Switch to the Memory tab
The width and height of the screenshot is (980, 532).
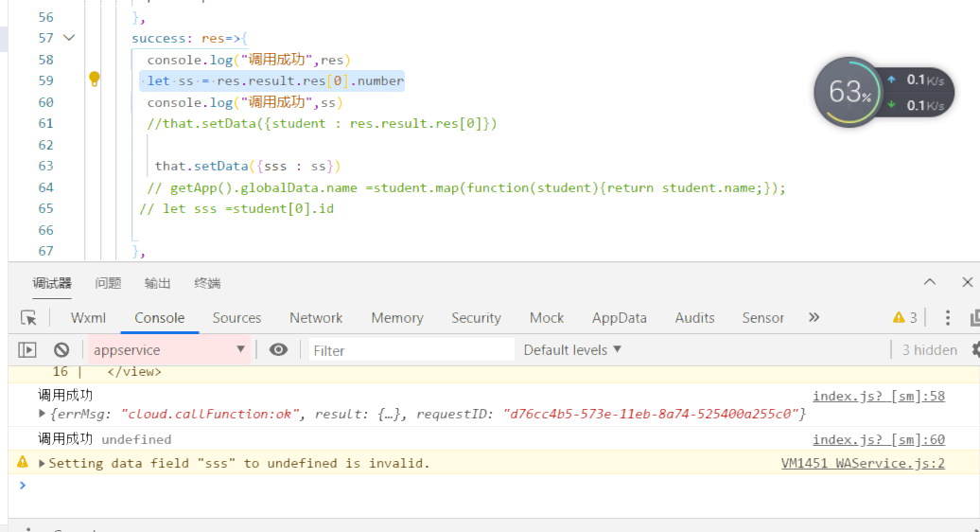pos(397,318)
